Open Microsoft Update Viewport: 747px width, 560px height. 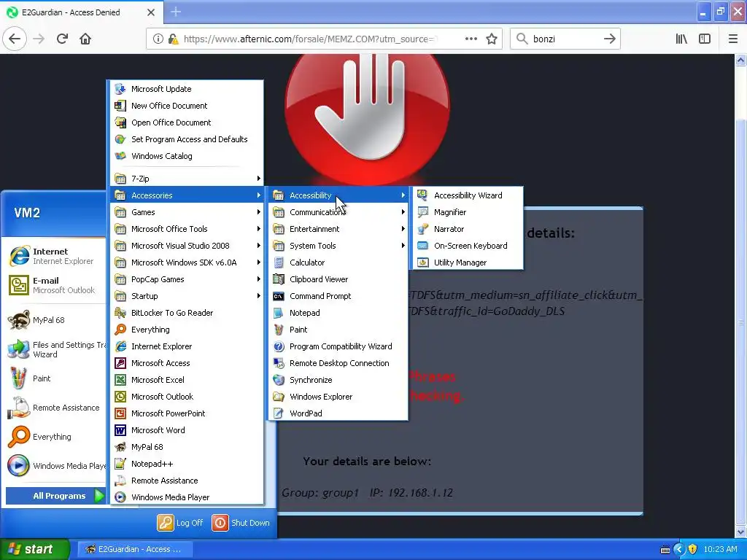(x=187, y=88)
